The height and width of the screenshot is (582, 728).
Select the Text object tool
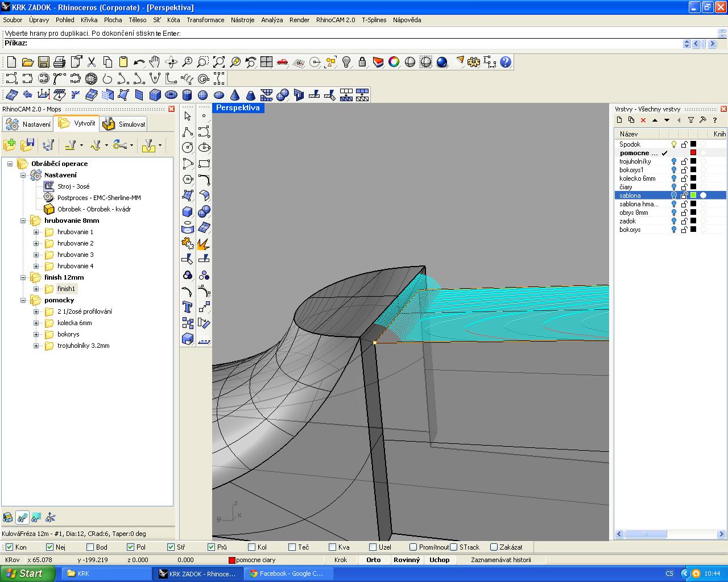coord(188,307)
